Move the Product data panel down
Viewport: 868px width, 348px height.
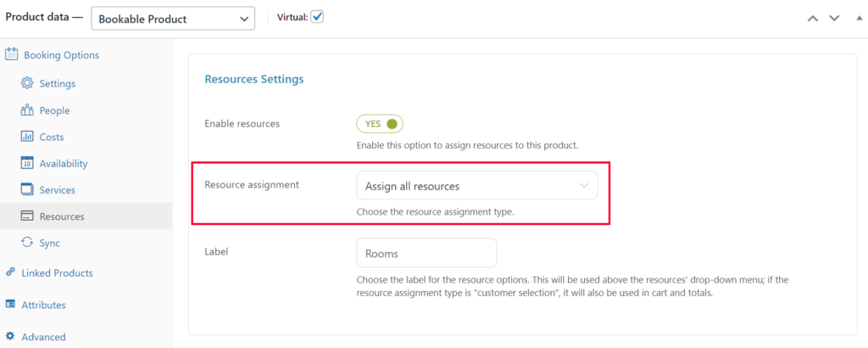pyautogui.click(x=834, y=19)
